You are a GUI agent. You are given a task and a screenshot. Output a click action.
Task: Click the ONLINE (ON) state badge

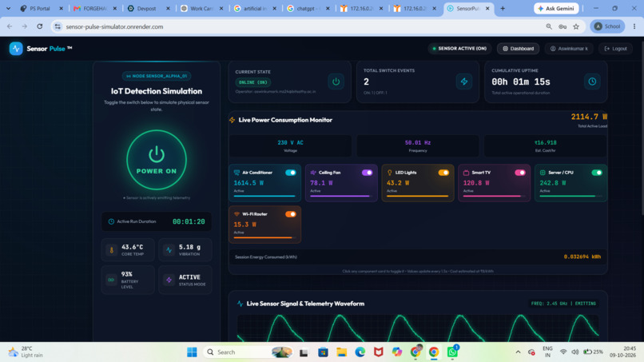pyautogui.click(x=253, y=82)
